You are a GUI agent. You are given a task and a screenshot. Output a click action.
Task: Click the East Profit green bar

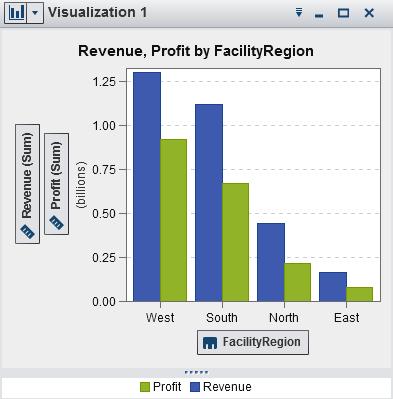click(360, 294)
